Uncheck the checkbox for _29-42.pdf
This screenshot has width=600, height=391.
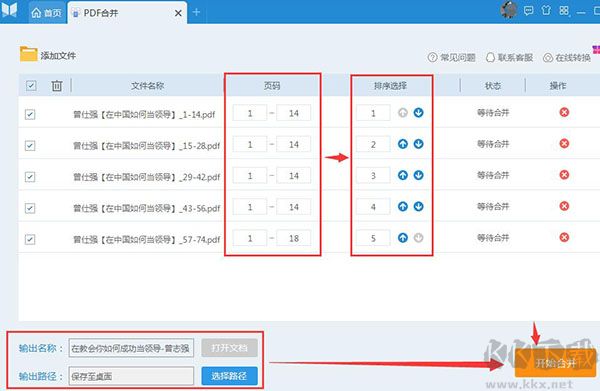click(x=30, y=177)
